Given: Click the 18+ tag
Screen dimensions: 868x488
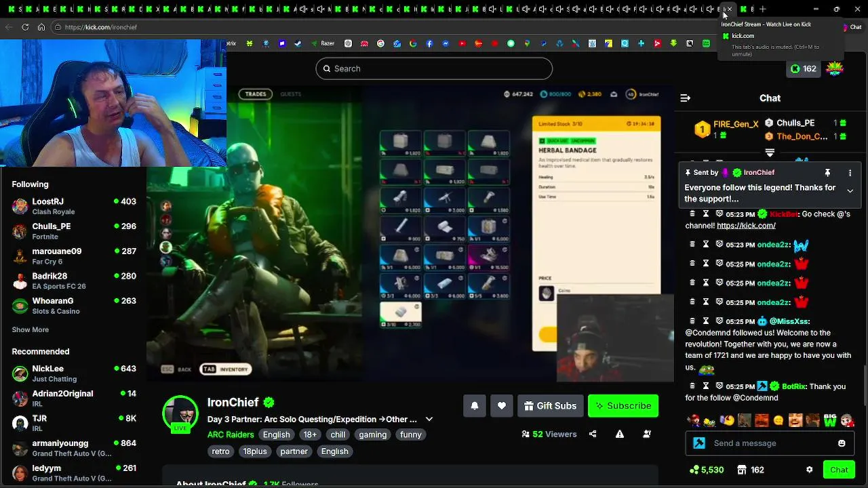Looking at the screenshot, I should [x=310, y=434].
